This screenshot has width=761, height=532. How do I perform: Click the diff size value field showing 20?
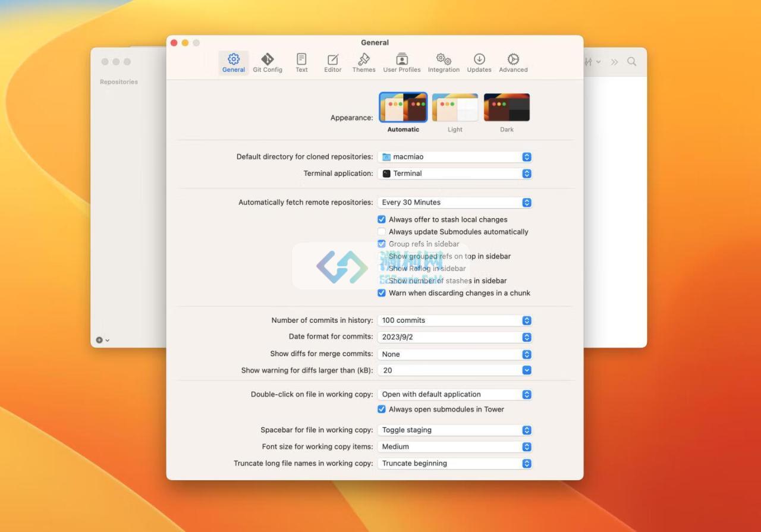pos(449,370)
